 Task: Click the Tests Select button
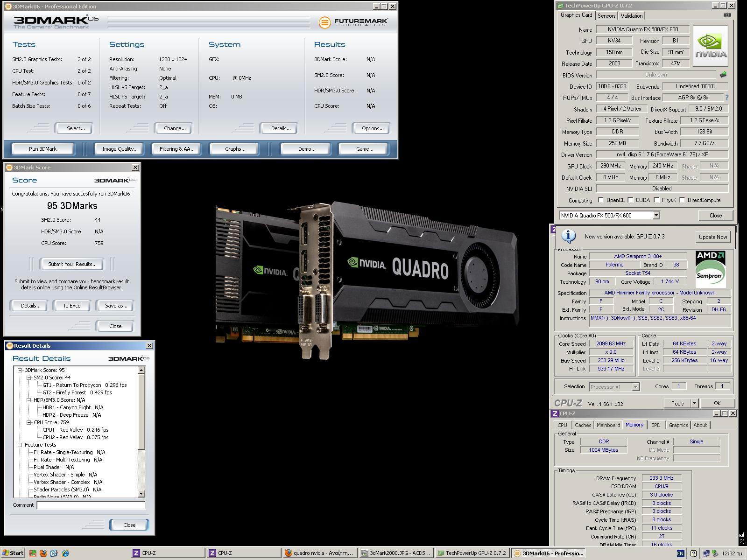point(75,128)
